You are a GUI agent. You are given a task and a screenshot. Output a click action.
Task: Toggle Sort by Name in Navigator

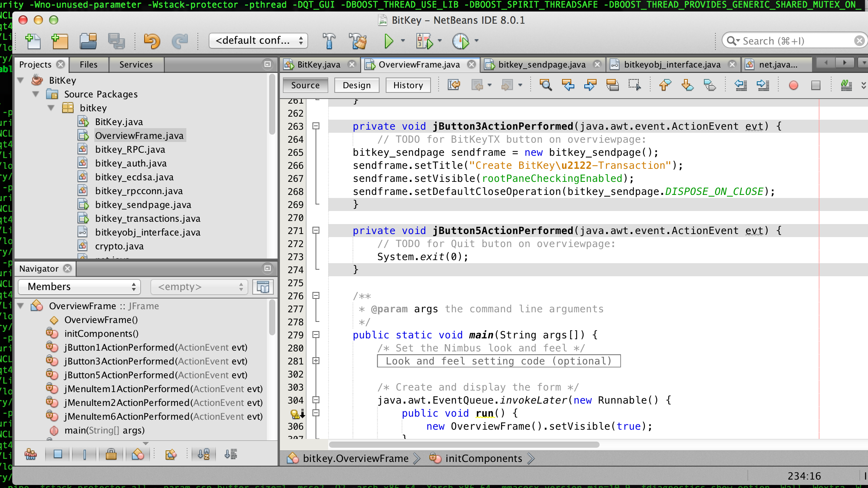click(x=204, y=454)
